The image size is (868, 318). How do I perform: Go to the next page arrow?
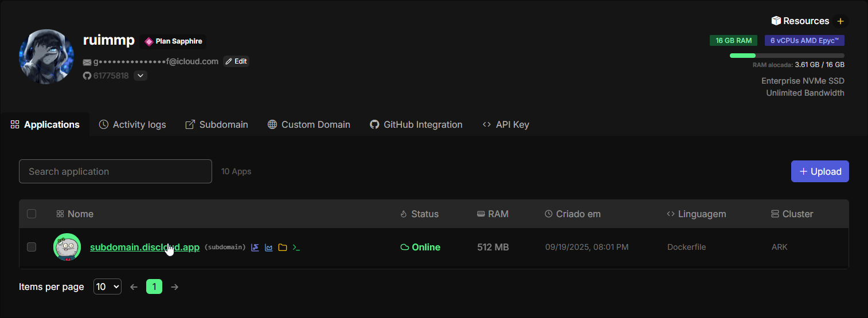[175, 286]
